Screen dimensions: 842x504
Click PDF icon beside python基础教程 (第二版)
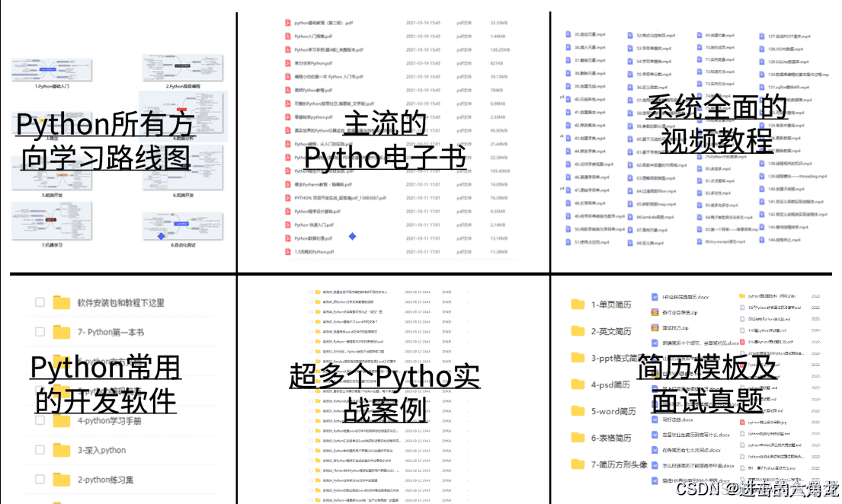[288, 24]
